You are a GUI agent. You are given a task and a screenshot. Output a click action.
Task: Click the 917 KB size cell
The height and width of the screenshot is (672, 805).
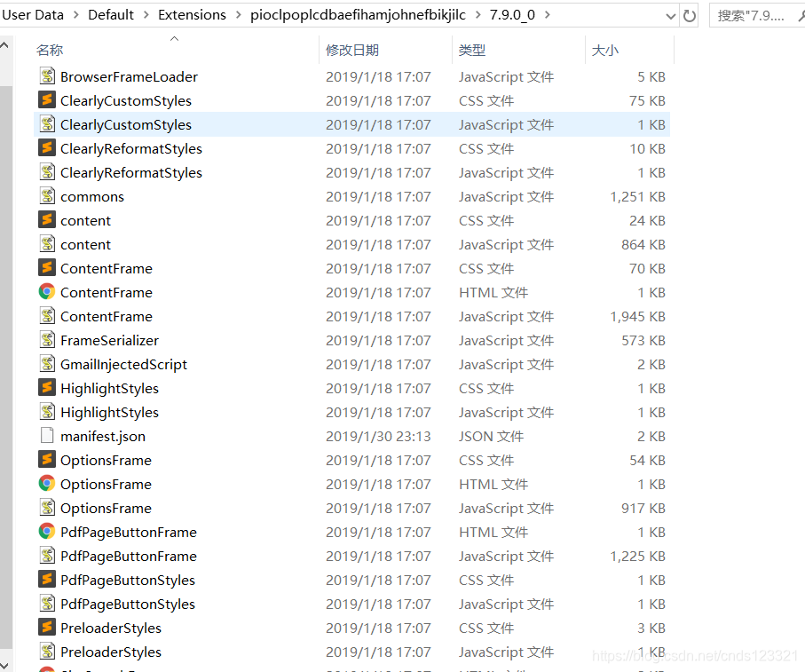pos(643,508)
